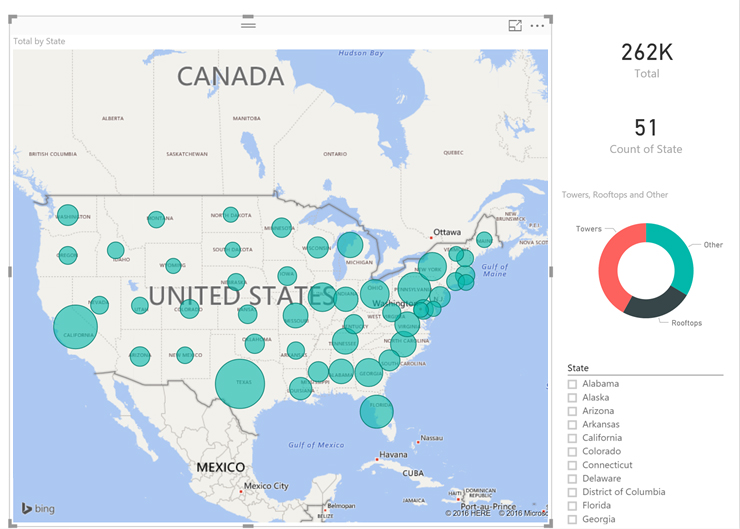Click the Louisiana bubble
This screenshot has height=529, width=740.
pos(300,388)
